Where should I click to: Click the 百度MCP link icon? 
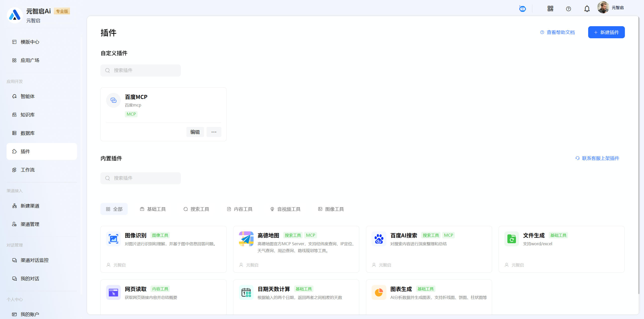[113, 100]
